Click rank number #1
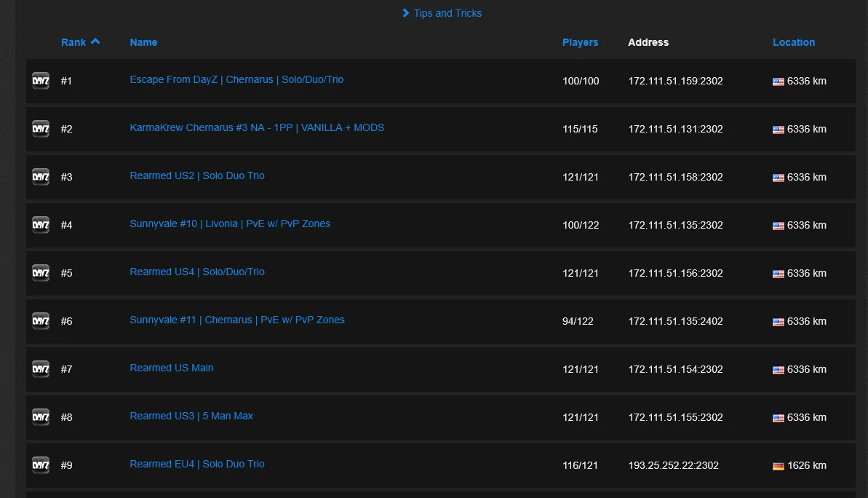Image resolution: width=868 pixels, height=498 pixels. click(66, 81)
